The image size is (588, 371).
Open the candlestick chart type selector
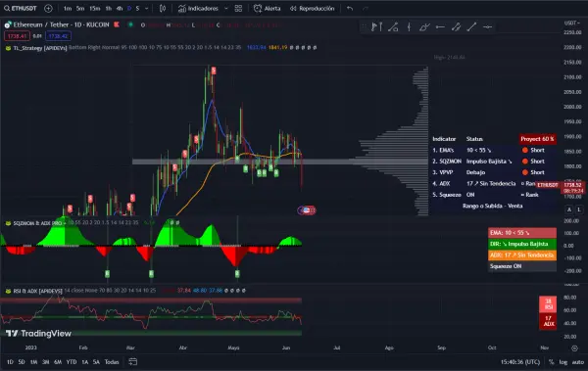pos(163,8)
